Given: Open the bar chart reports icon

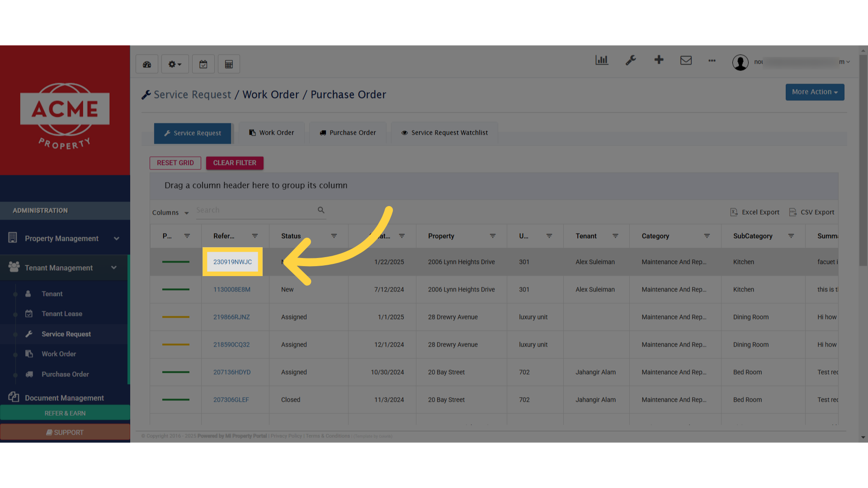Looking at the screenshot, I should [x=602, y=60].
